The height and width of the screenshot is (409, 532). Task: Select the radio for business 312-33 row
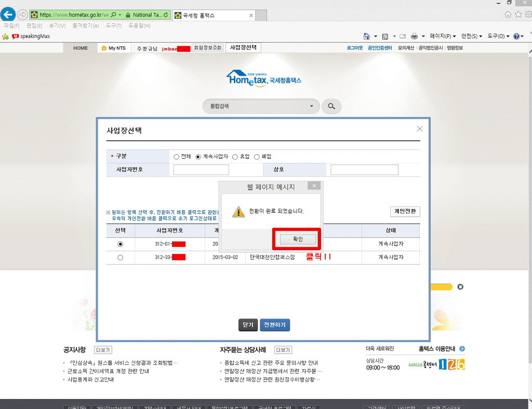coord(120,257)
